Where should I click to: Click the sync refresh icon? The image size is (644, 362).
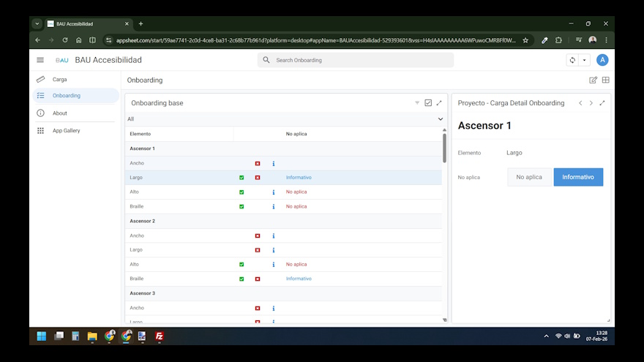click(572, 60)
